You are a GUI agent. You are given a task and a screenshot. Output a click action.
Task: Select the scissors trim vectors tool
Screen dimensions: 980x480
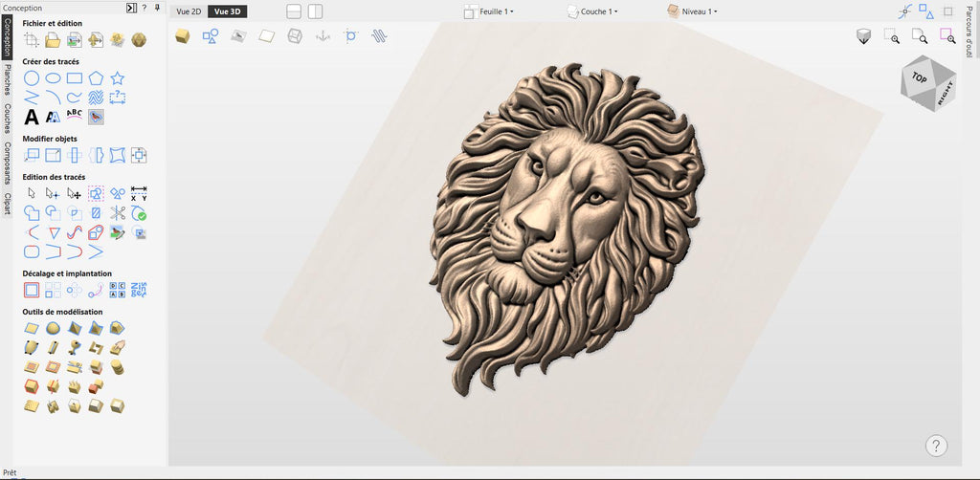tap(118, 213)
